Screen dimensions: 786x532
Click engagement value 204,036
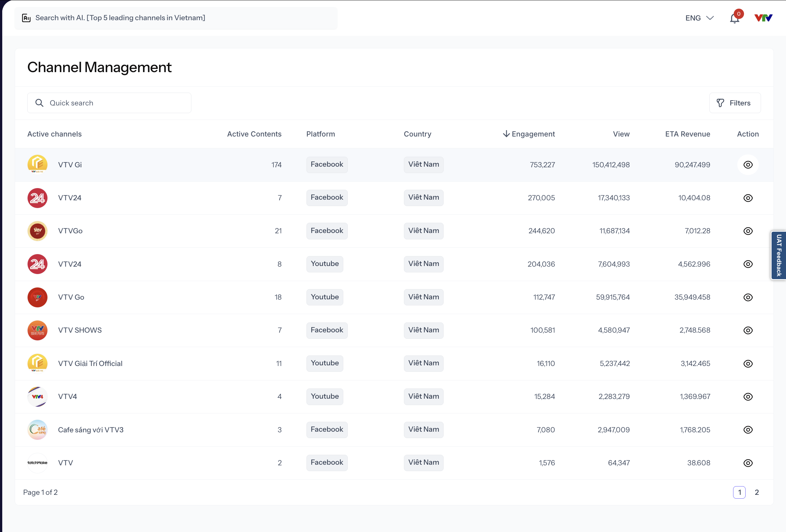coord(541,264)
